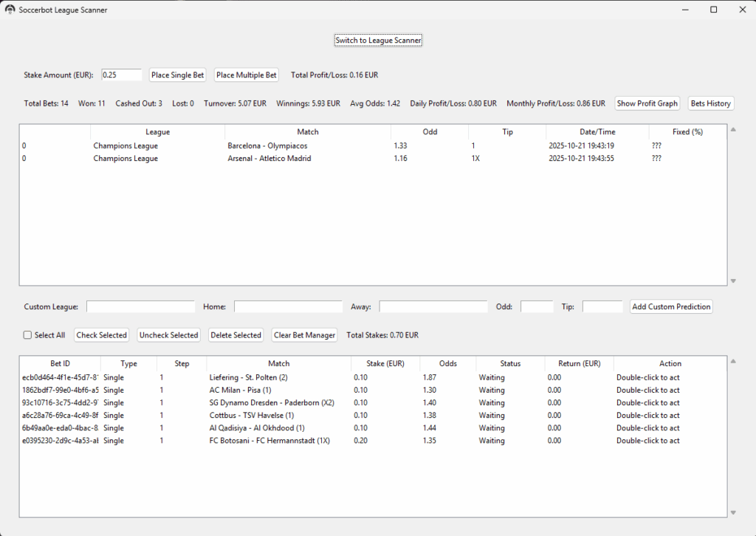Click odd value 1.33 in predictions table
The image size is (756, 536).
click(x=400, y=145)
